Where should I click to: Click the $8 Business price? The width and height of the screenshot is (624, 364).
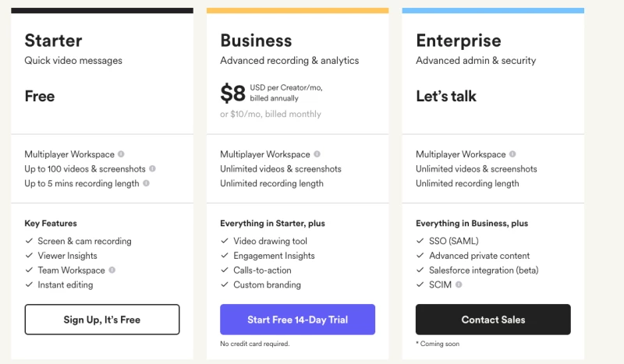point(232,94)
